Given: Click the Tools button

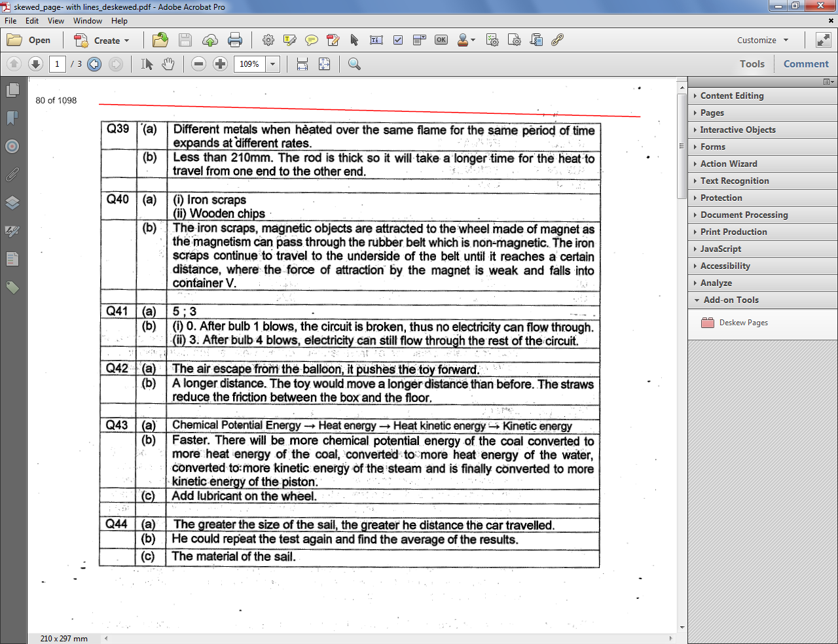Looking at the screenshot, I should coord(752,63).
